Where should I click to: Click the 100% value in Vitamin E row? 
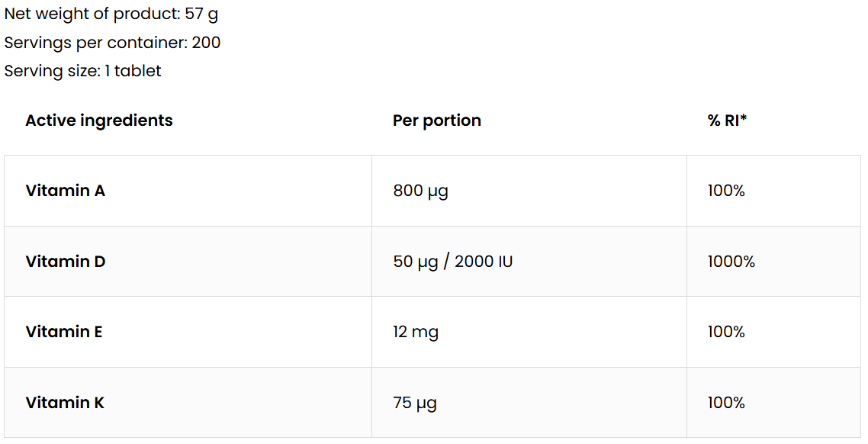point(726,332)
